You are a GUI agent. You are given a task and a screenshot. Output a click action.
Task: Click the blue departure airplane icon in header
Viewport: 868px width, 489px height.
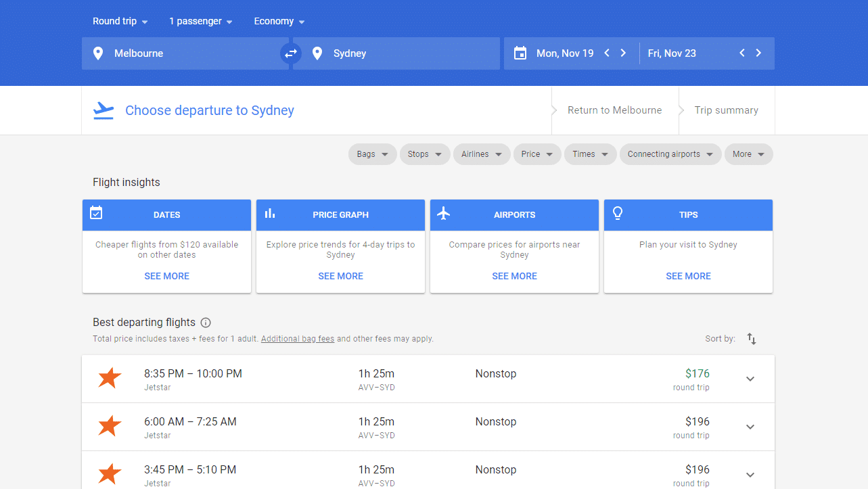(x=103, y=110)
